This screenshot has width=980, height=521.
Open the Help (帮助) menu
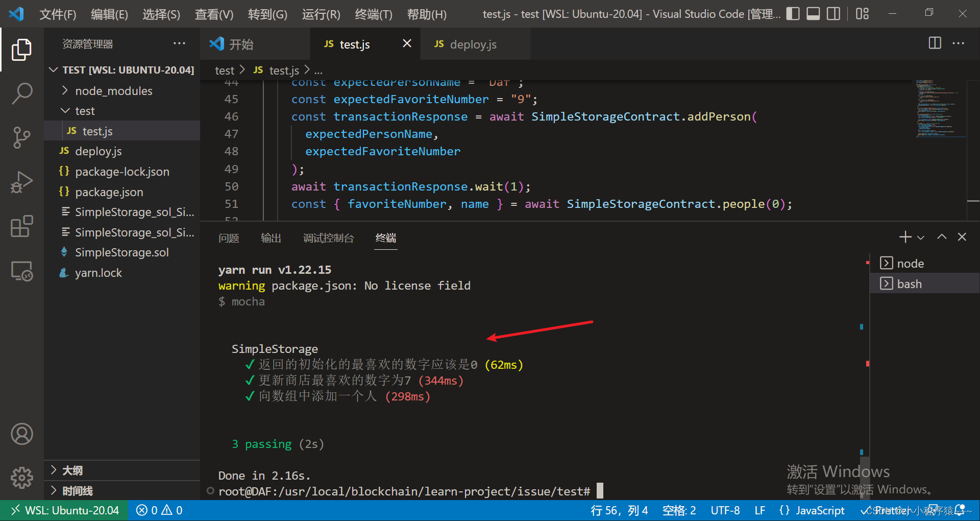(x=427, y=14)
